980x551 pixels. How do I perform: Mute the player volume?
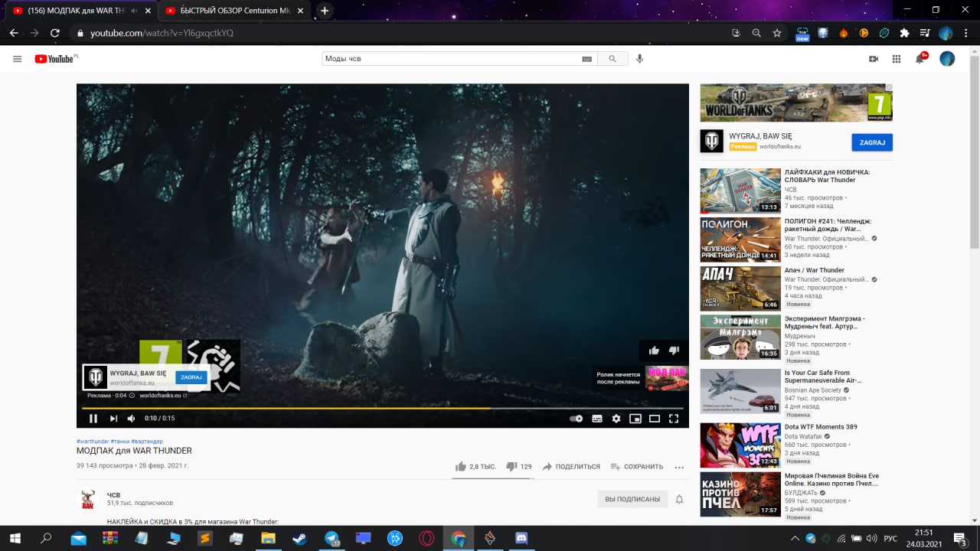pyautogui.click(x=131, y=419)
